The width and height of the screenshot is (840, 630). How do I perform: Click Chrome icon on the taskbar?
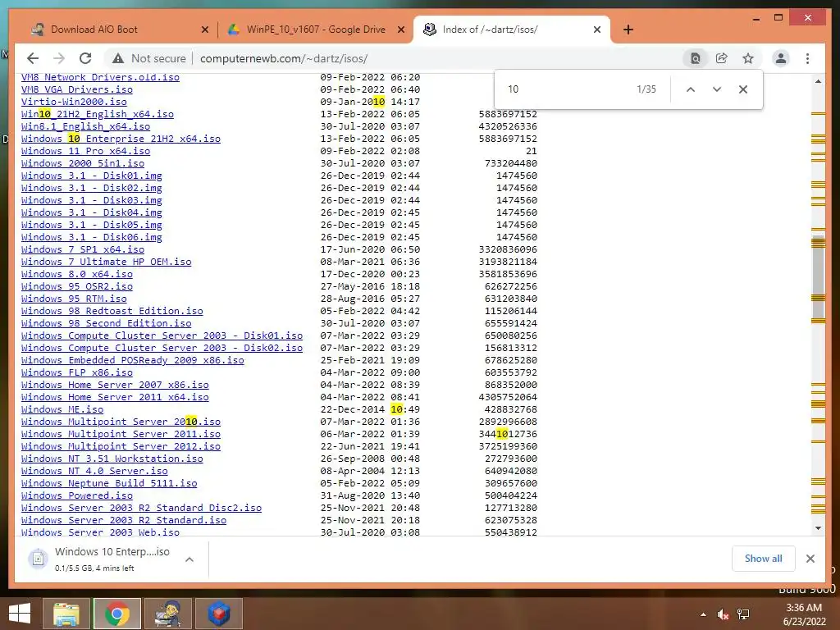coord(116,614)
